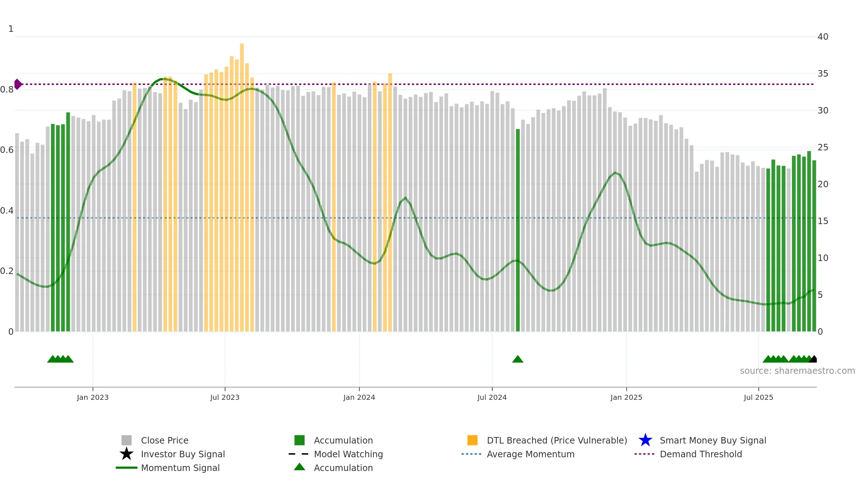Click the source sharemaestro.com text
The height and width of the screenshot is (488, 868).
(x=797, y=371)
